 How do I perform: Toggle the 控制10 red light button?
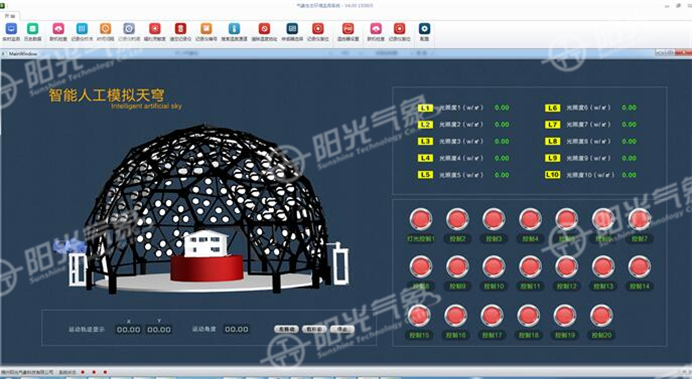click(x=493, y=267)
